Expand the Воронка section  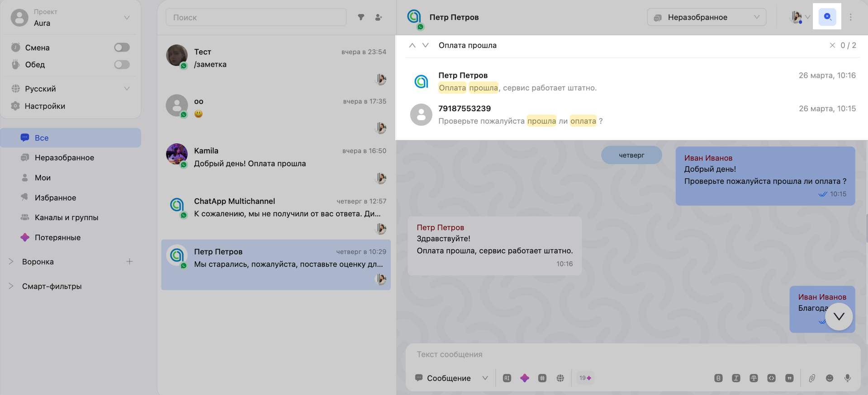11,262
